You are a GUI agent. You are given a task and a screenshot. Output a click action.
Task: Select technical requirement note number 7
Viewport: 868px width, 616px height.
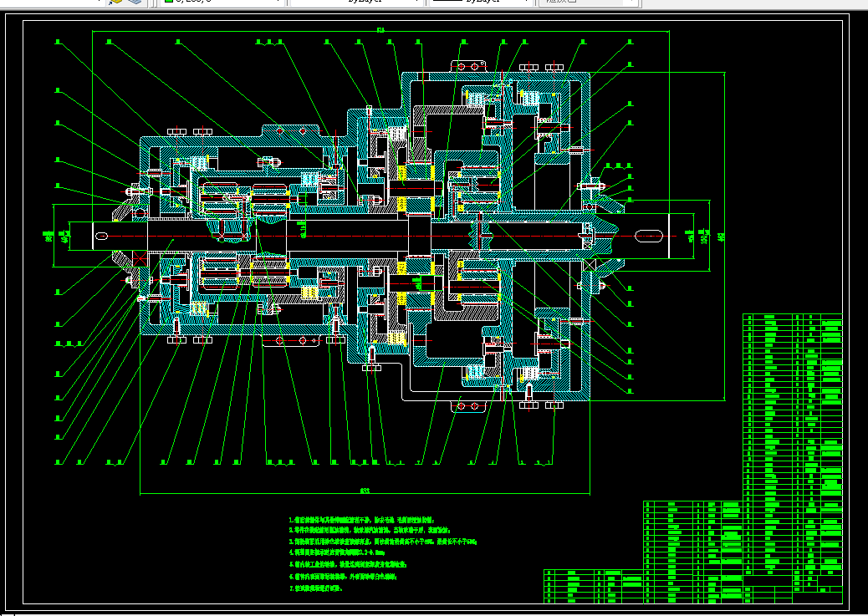point(315,588)
